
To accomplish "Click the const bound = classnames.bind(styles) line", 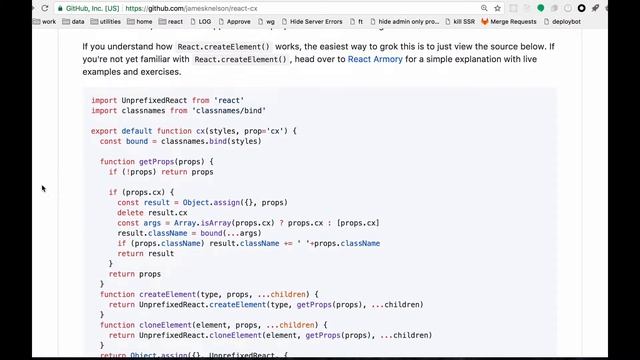I will pos(180,141).
